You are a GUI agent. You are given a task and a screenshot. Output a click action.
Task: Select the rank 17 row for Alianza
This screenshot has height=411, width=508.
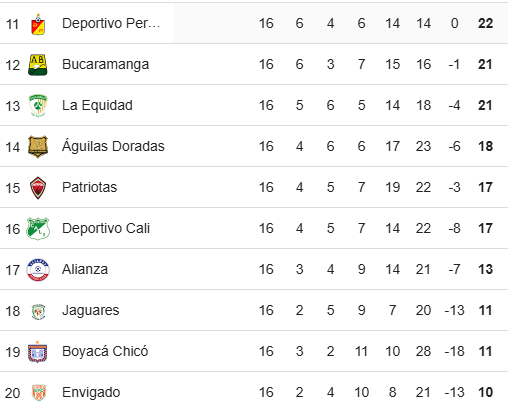[254, 269]
